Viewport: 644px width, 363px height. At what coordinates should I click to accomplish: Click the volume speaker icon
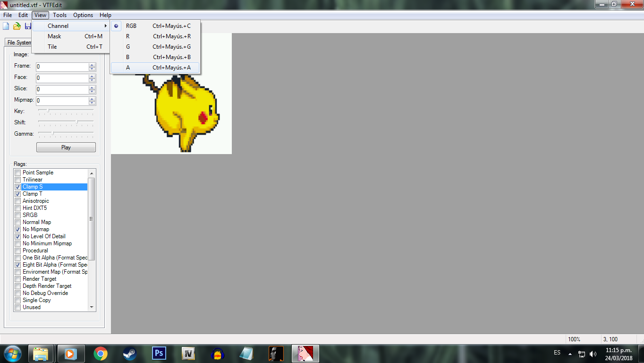pyautogui.click(x=593, y=354)
